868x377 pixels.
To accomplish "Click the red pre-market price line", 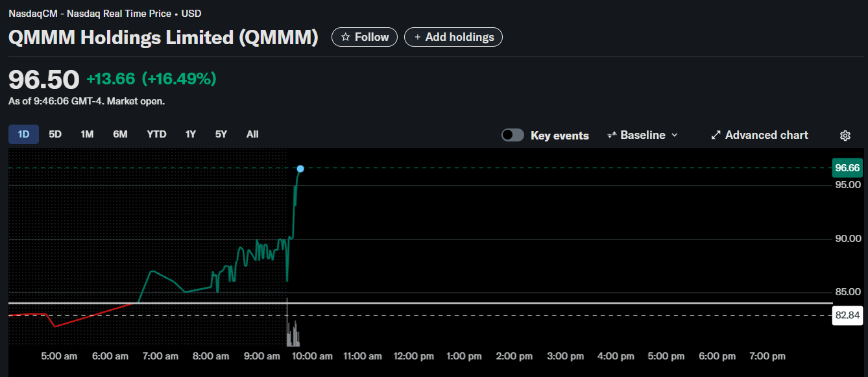I will click(x=71, y=316).
